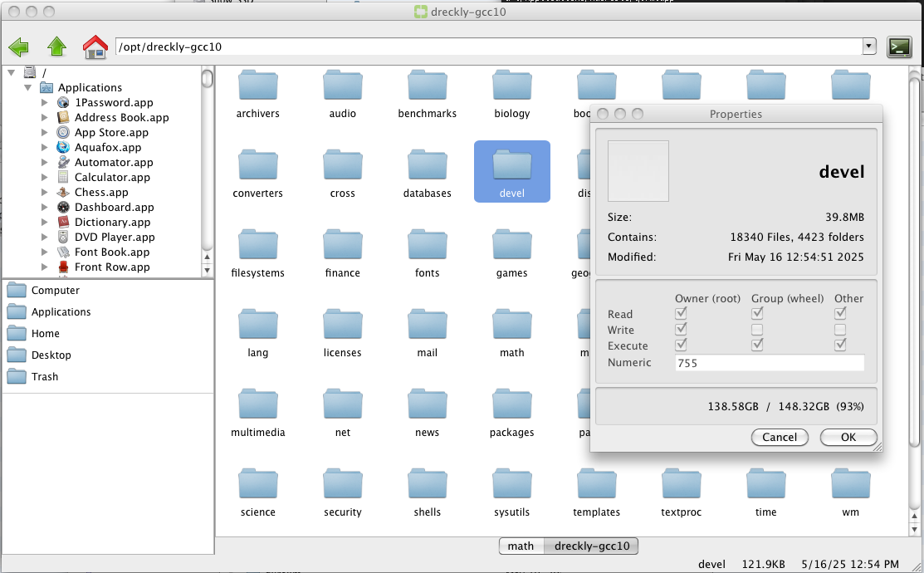Screen dimensions: 924x573
Task: Select the converters folder icon
Action: 258,165
